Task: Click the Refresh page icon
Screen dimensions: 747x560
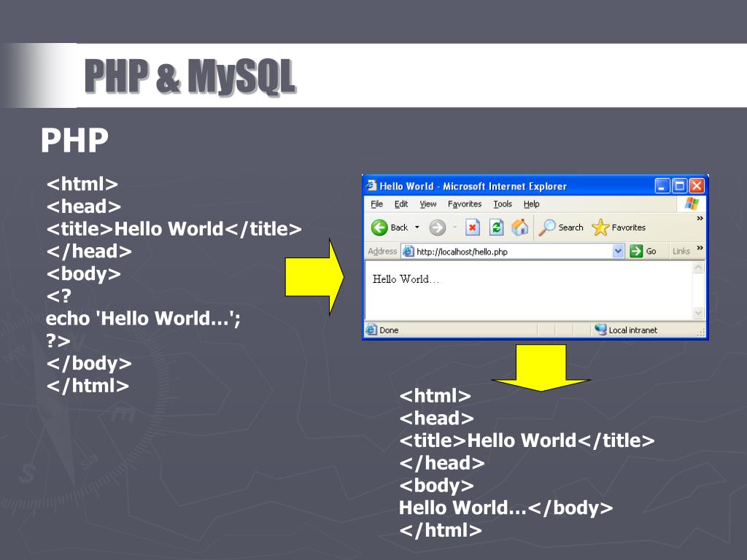Action: tap(496, 227)
